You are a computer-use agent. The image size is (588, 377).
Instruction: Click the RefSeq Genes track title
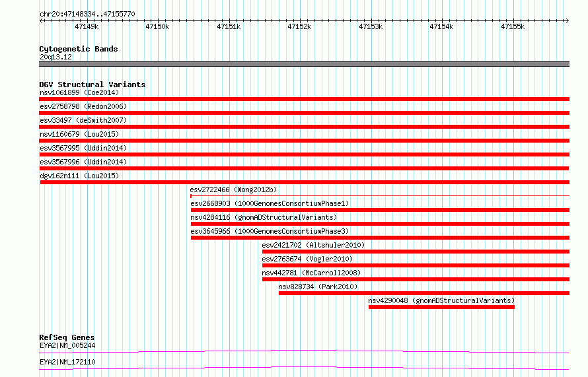tap(67, 337)
